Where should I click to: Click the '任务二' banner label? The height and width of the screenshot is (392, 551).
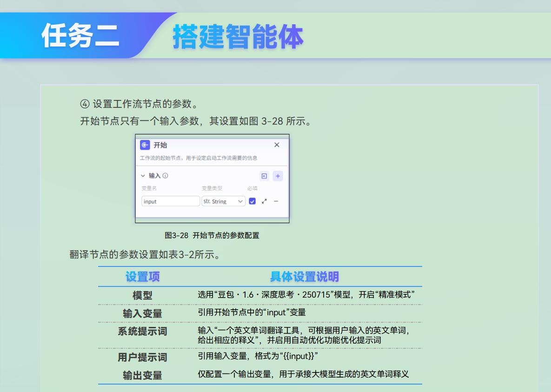[80, 35]
